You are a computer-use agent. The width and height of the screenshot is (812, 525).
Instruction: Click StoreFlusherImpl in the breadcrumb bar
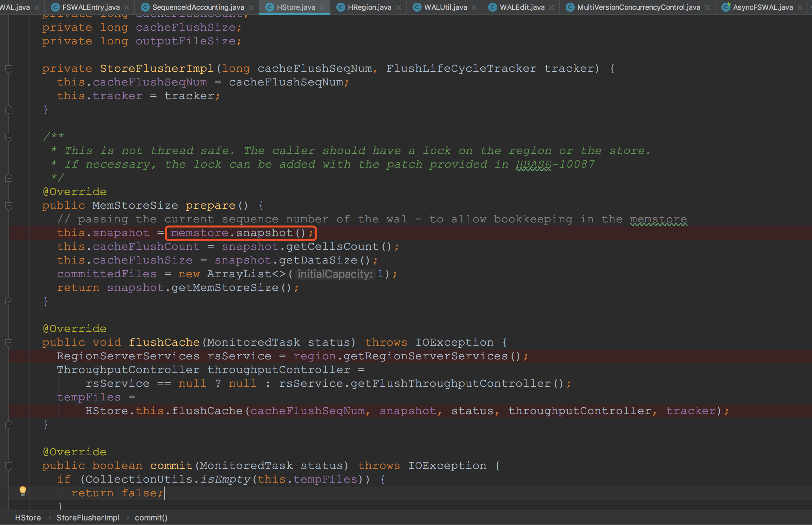tap(88, 517)
